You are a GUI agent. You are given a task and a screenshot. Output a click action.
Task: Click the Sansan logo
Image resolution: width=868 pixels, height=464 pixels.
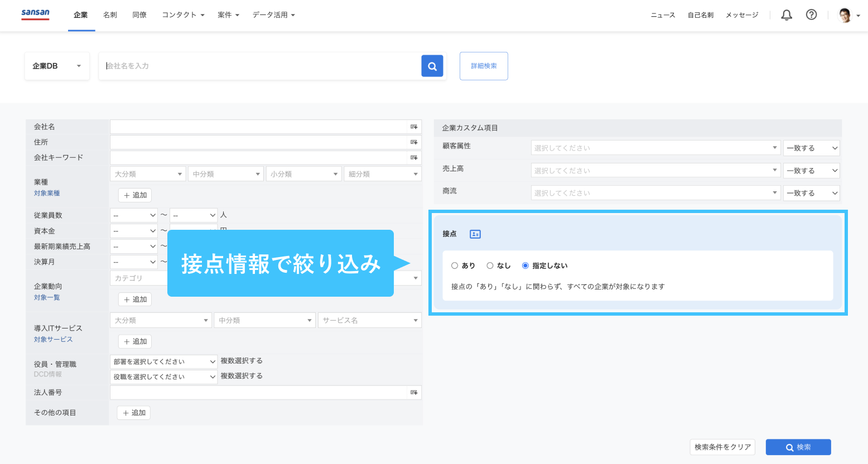pyautogui.click(x=35, y=14)
